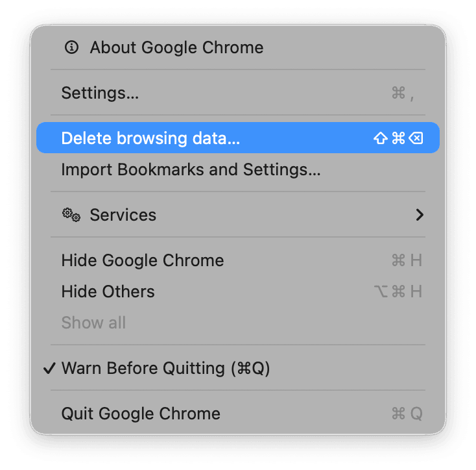This screenshot has width=476, height=470.
Task: Click the ⌘Q shortcut beside Quit Google Chrome
Action: point(407,414)
